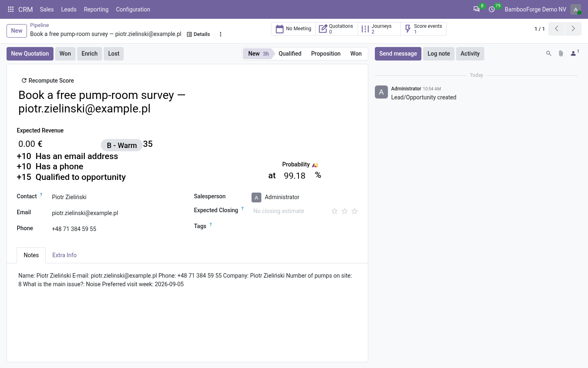Open the Configuration menu

coord(133,9)
